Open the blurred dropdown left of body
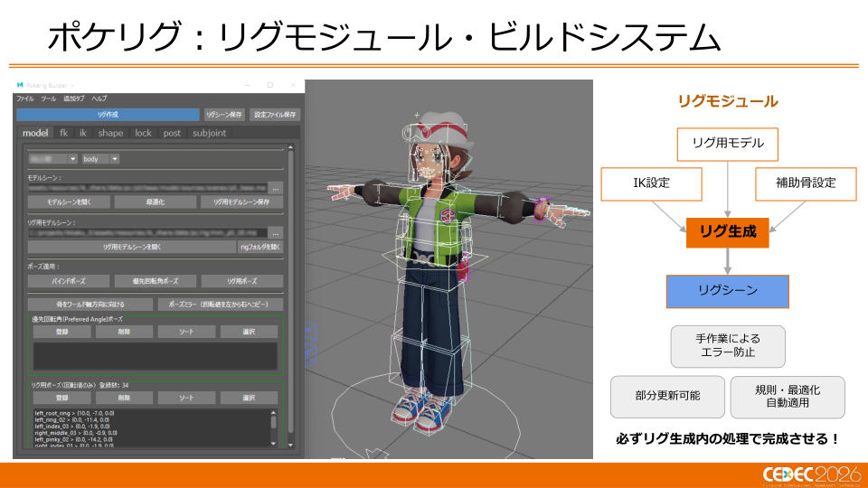This screenshot has width=868, height=488. pos(52,159)
